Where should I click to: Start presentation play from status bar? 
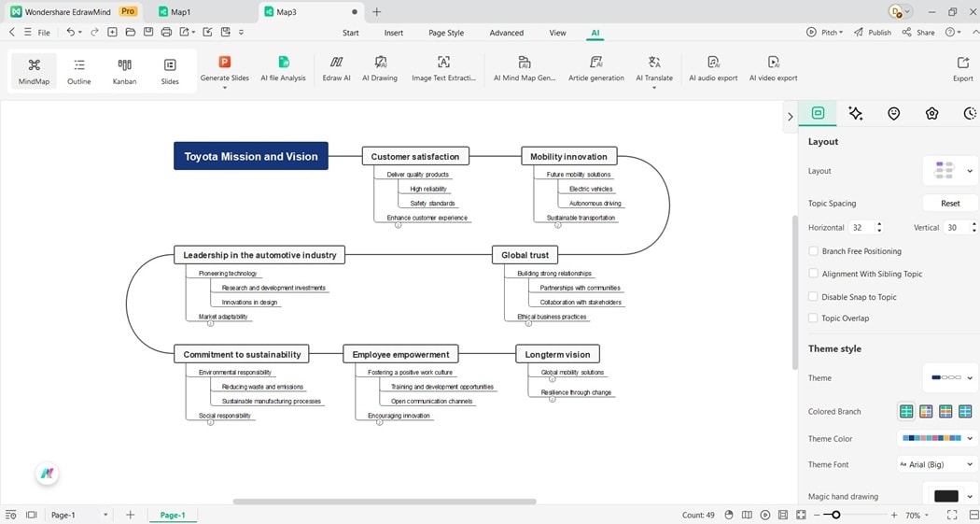[765, 515]
